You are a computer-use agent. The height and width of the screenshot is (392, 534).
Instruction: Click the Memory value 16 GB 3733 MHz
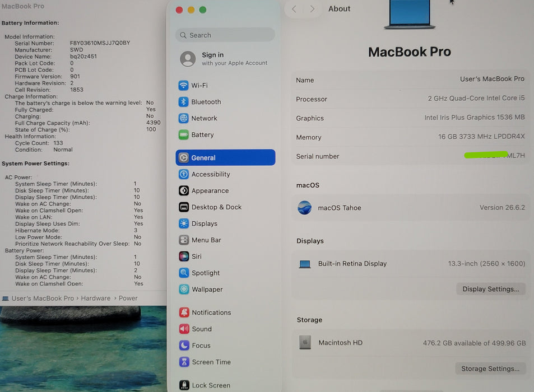pos(481,136)
